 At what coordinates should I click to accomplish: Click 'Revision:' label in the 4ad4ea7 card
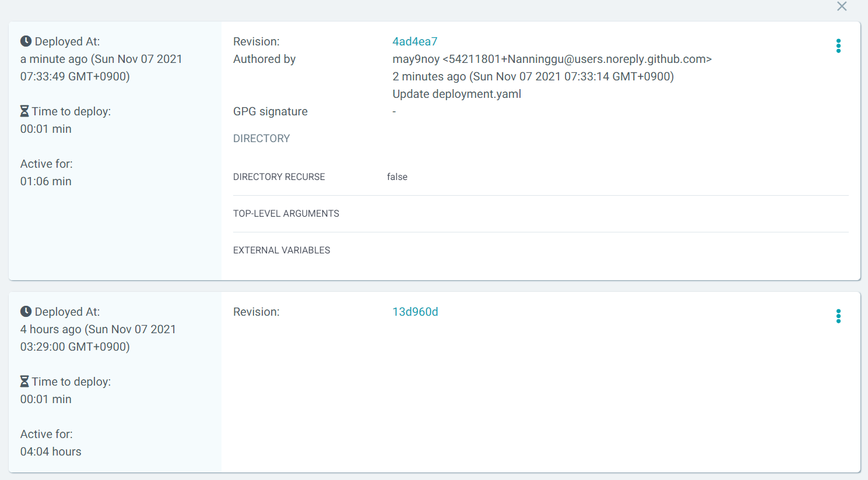(x=256, y=41)
